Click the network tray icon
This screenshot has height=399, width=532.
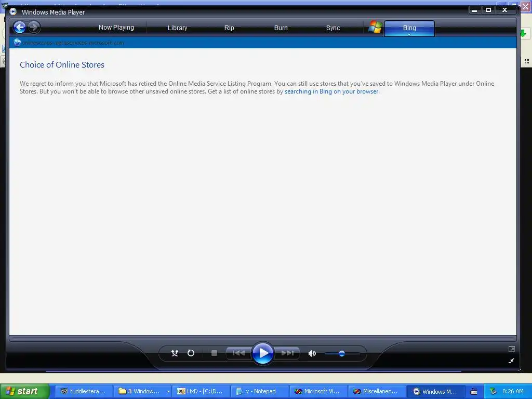tap(494, 391)
